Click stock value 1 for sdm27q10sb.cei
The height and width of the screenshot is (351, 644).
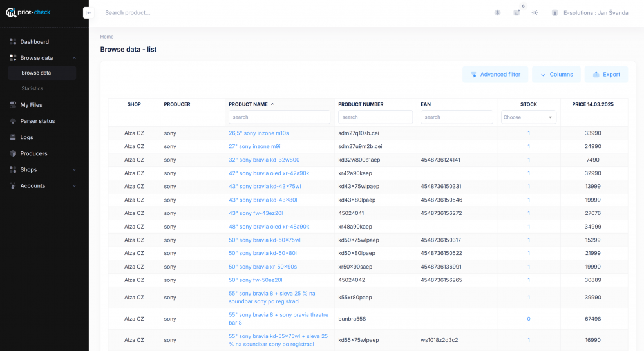coord(529,133)
